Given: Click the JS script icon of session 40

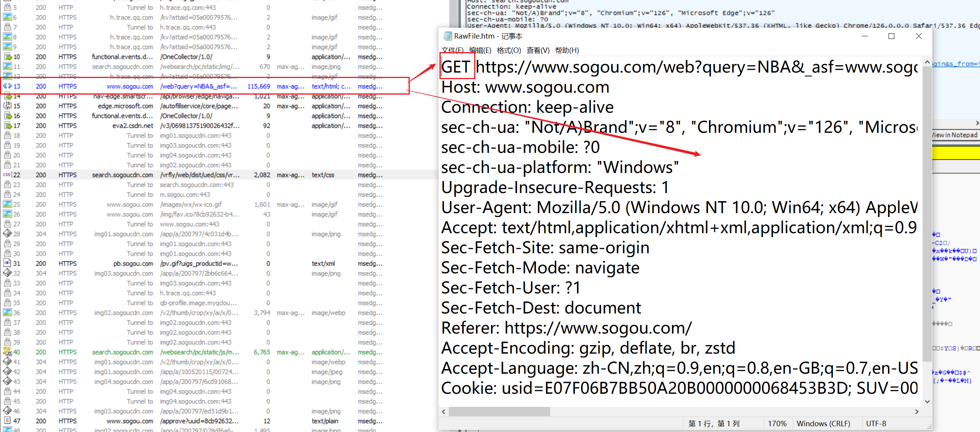Looking at the screenshot, I should (x=7, y=352).
